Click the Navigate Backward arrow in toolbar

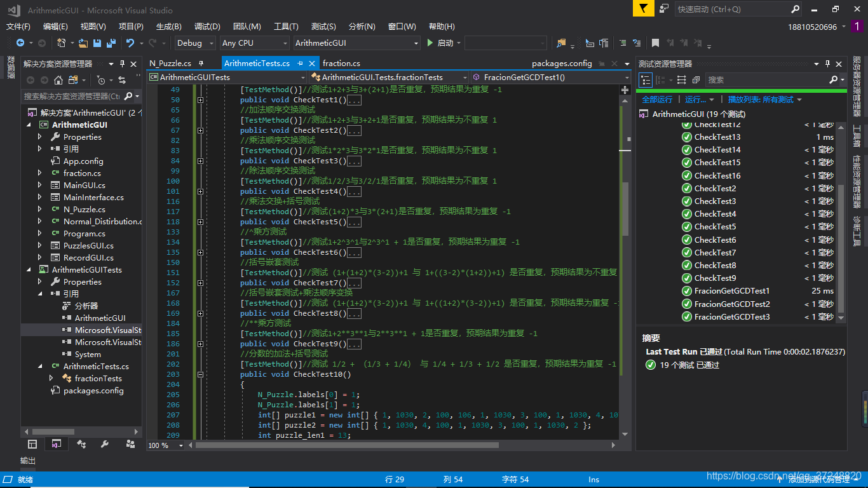click(x=20, y=43)
